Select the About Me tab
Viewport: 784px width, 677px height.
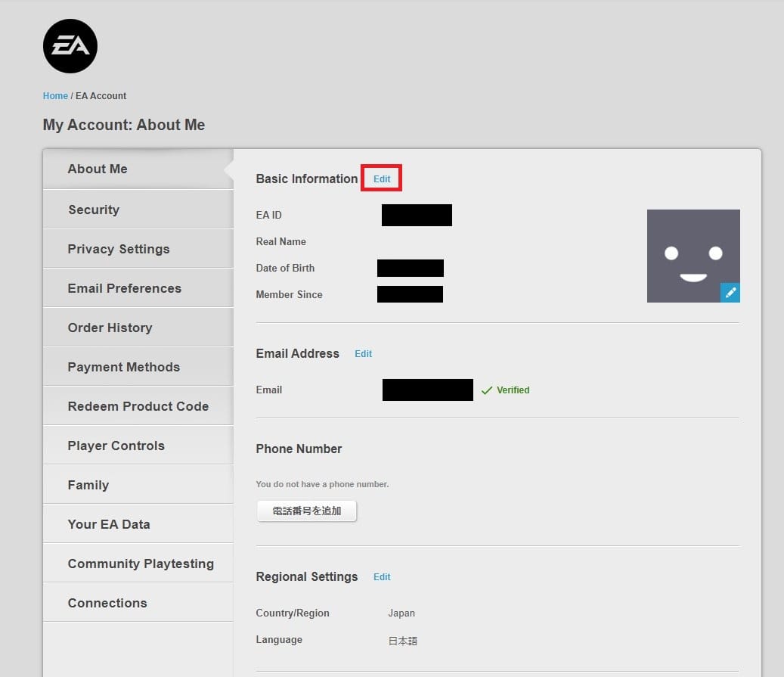(x=138, y=169)
